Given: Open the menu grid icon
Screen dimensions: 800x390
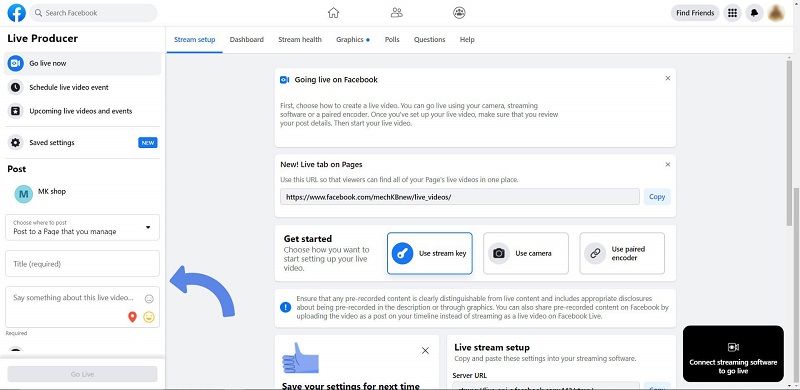Looking at the screenshot, I should click(733, 13).
